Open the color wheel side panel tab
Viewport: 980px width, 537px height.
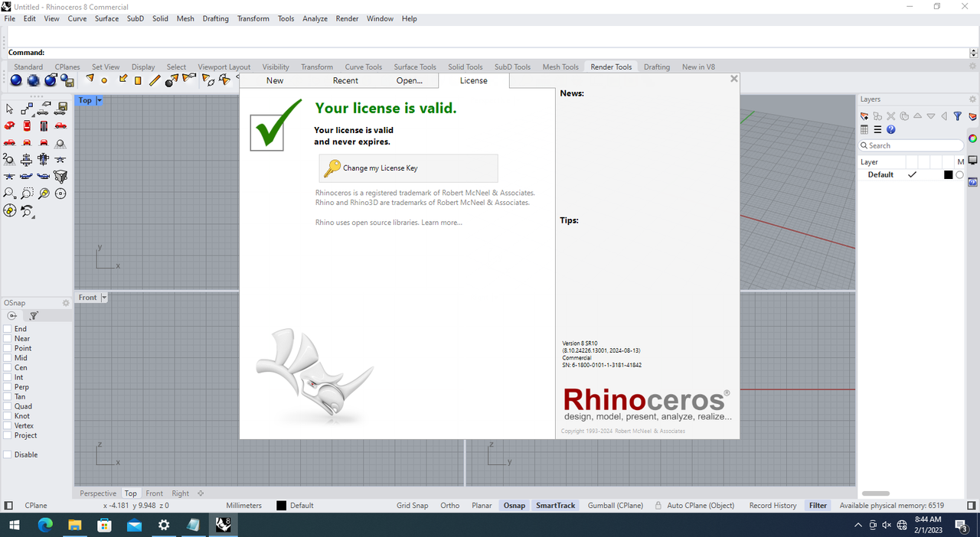(972, 138)
